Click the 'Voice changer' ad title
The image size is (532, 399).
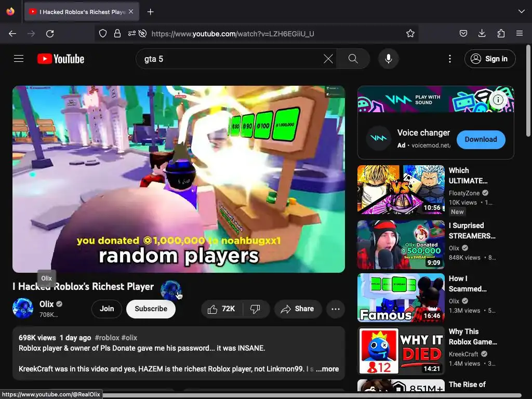point(423,132)
